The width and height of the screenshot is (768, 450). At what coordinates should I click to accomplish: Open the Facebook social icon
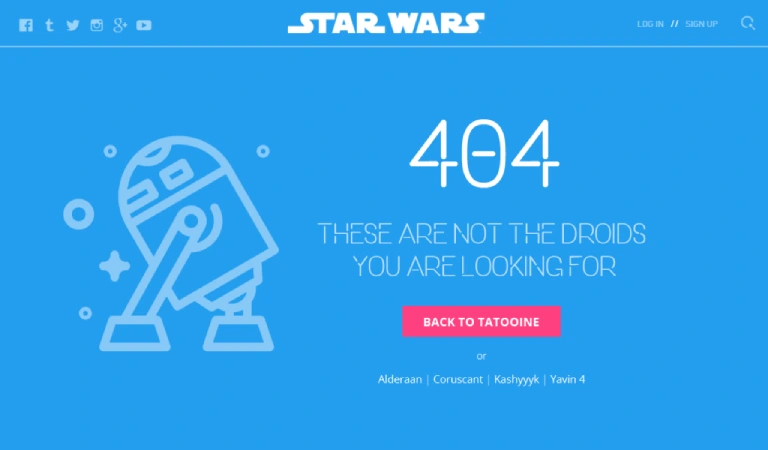26,25
